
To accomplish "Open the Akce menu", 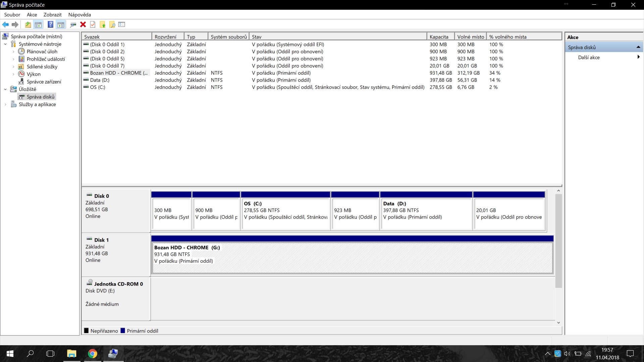I will (x=32, y=15).
